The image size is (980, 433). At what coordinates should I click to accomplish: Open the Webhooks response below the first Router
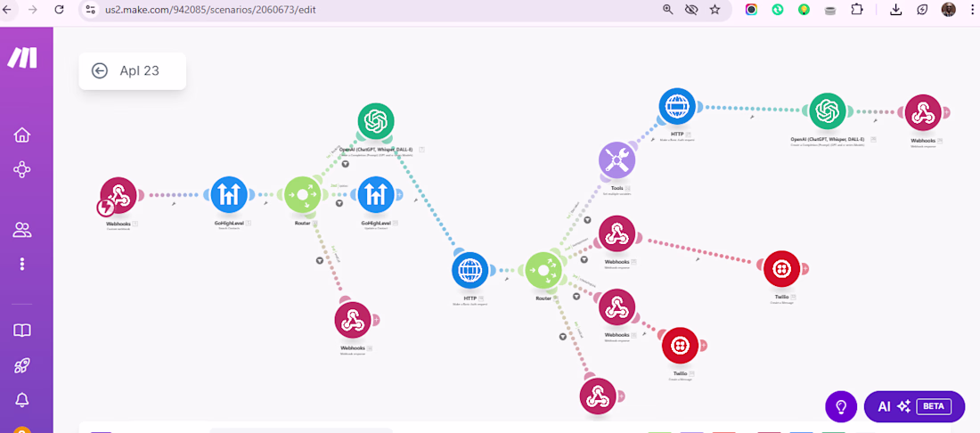pos(353,320)
